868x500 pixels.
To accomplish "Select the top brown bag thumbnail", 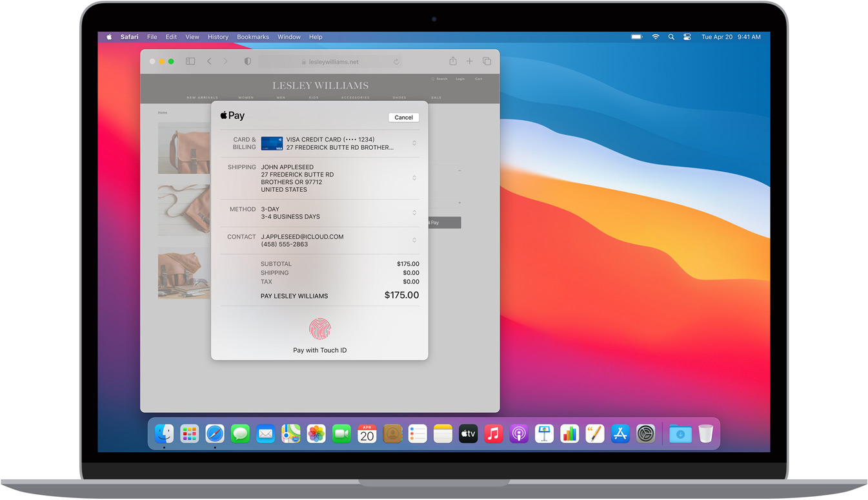I will coord(184,148).
